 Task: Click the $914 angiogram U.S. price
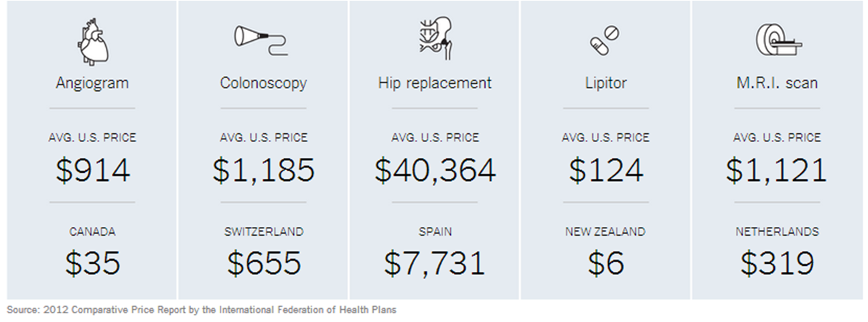point(92,171)
